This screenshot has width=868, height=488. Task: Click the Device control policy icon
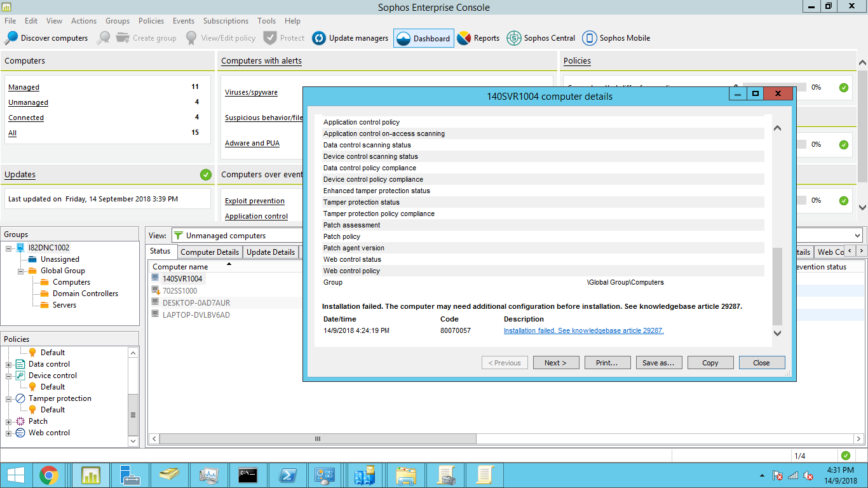point(20,376)
